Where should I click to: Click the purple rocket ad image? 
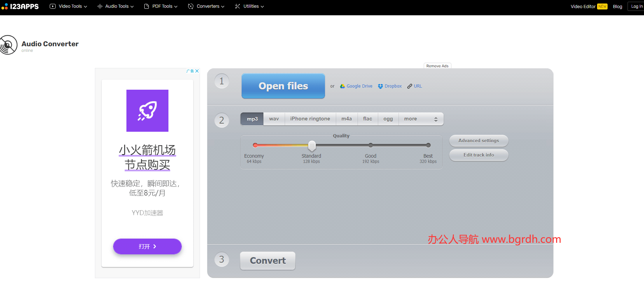tap(147, 111)
